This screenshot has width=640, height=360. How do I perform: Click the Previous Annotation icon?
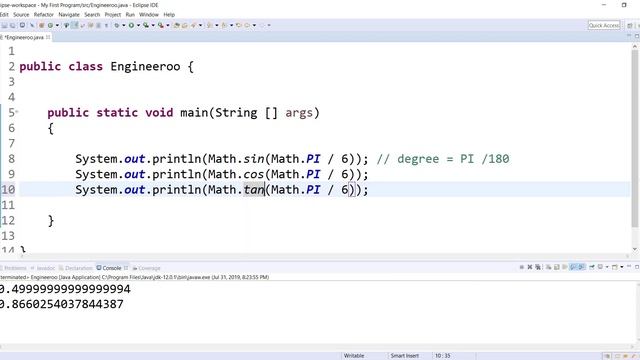[x=224, y=25]
